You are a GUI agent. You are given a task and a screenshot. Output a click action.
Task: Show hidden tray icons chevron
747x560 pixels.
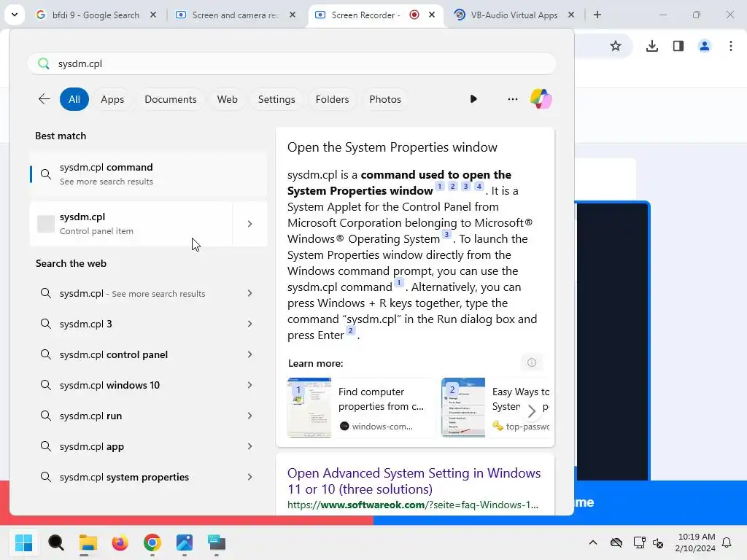[x=593, y=542]
